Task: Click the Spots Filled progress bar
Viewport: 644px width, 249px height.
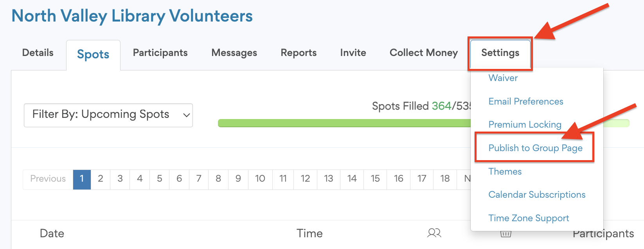Action: 344,123
